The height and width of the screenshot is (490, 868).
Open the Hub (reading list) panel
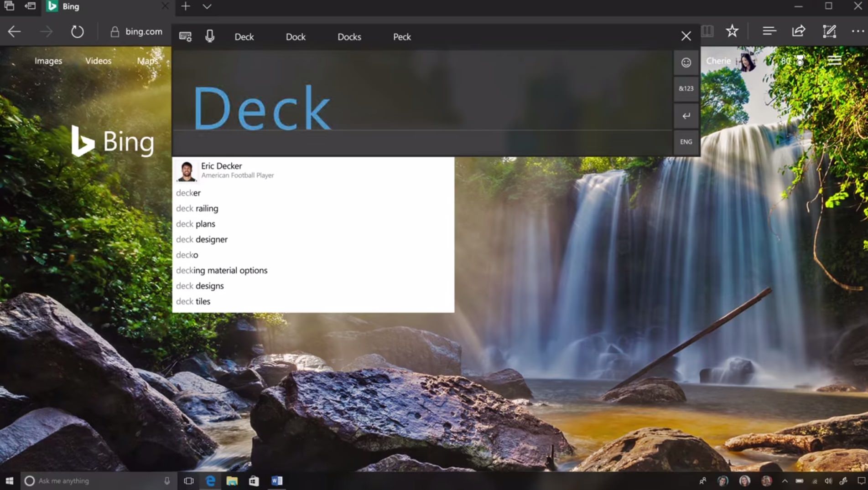[769, 31]
